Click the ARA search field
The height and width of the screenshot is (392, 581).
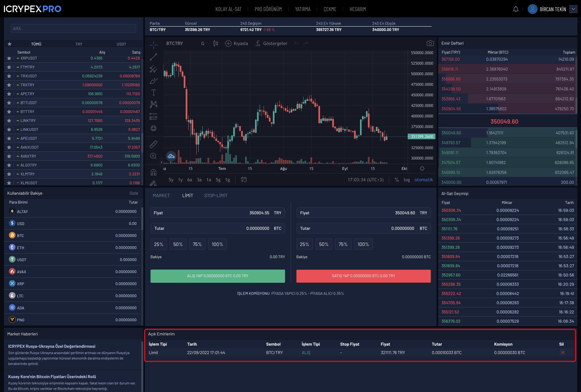[73, 29]
